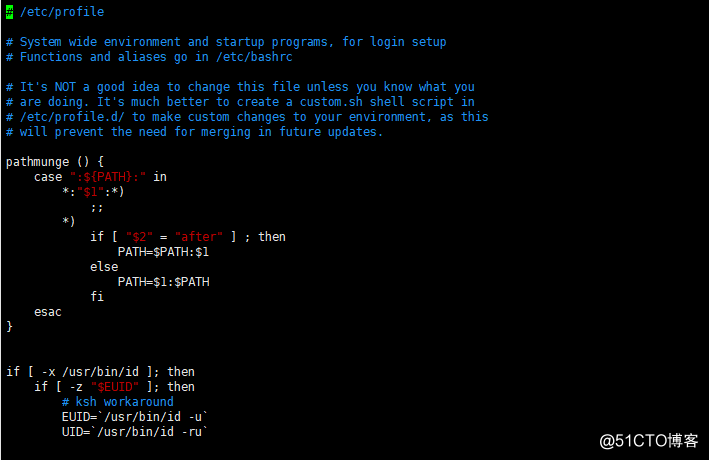
Task: Click the green cursor block at file start
Action: (x=9, y=12)
